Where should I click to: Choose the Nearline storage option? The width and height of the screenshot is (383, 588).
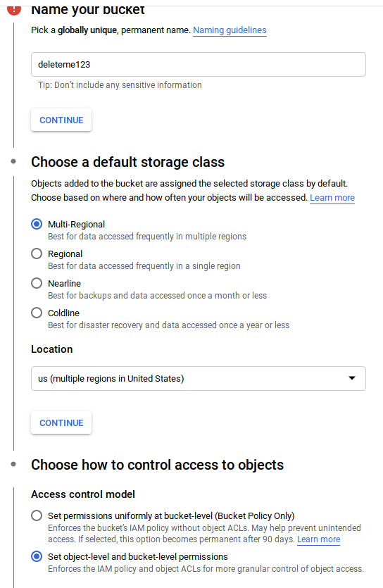pos(37,283)
